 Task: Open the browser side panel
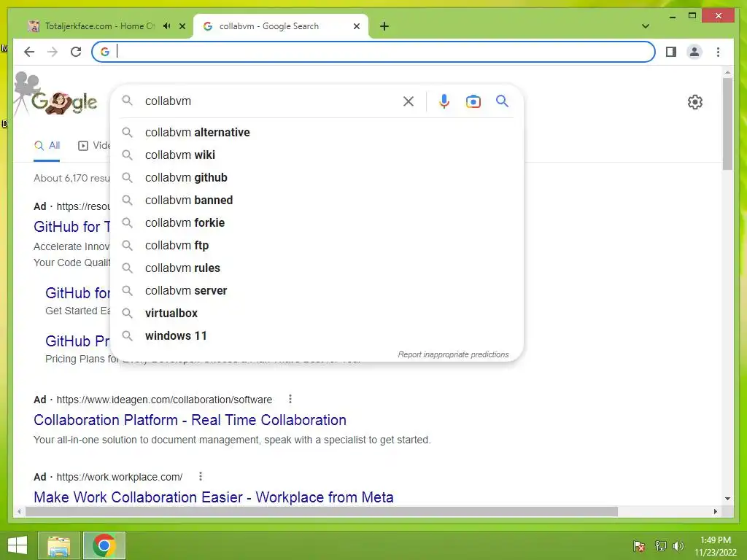(671, 52)
